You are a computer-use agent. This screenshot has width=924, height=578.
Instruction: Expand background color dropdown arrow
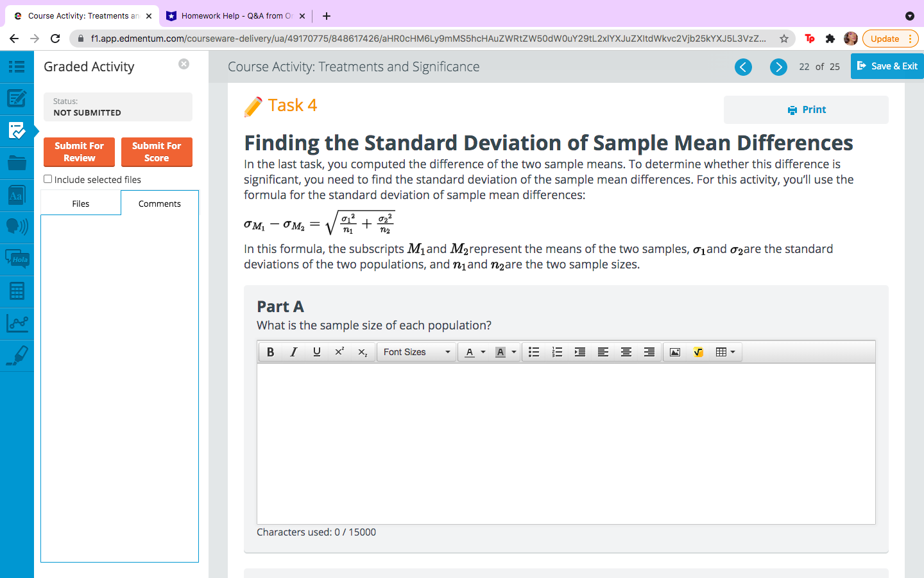click(514, 352)
